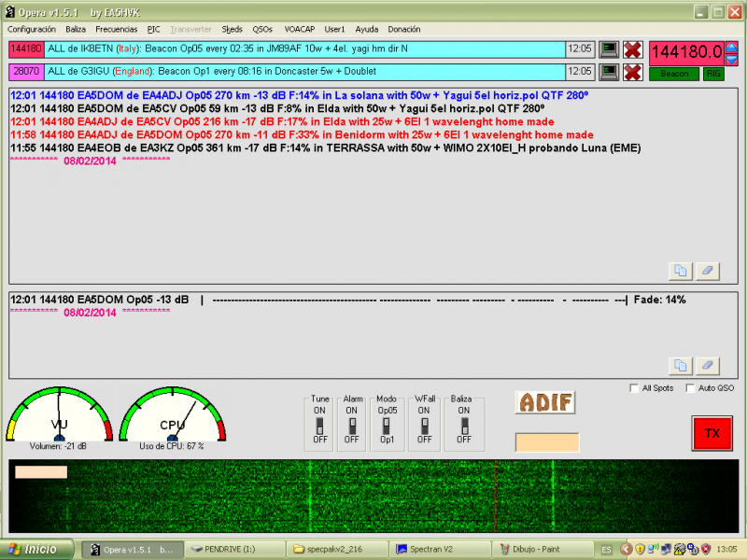The height and width of the screenshot is (560, 747).
Task: Copy decode text in lower Fade panel
Action: click(x=681, y=365)
